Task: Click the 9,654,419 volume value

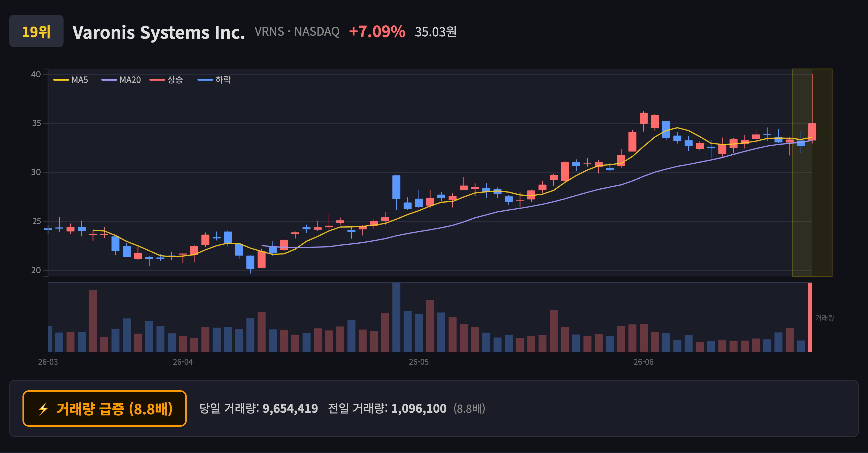Action: click(x=290, y=409)
